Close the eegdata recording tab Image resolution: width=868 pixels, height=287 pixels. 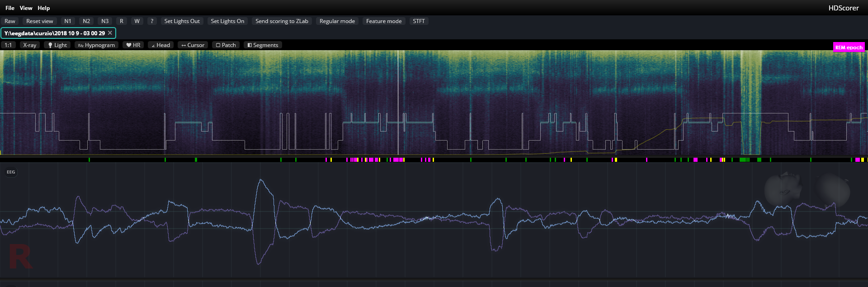[110, 33]
